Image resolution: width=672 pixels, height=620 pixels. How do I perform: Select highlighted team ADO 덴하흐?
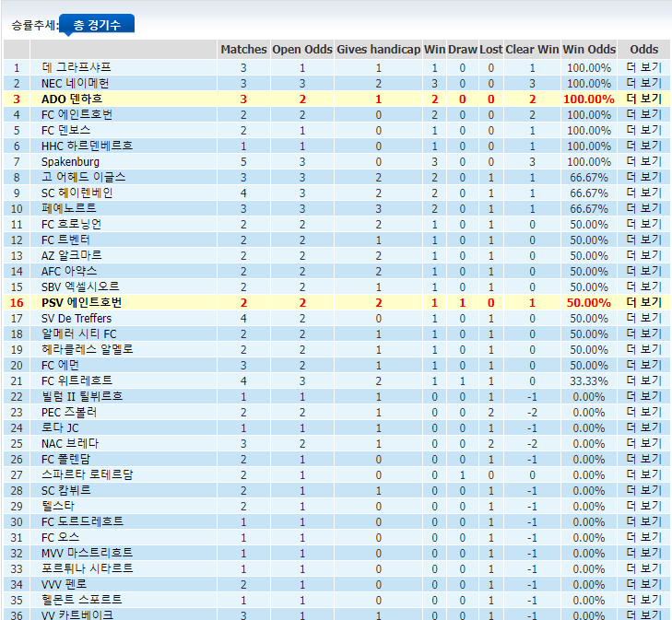pos(72,99)
